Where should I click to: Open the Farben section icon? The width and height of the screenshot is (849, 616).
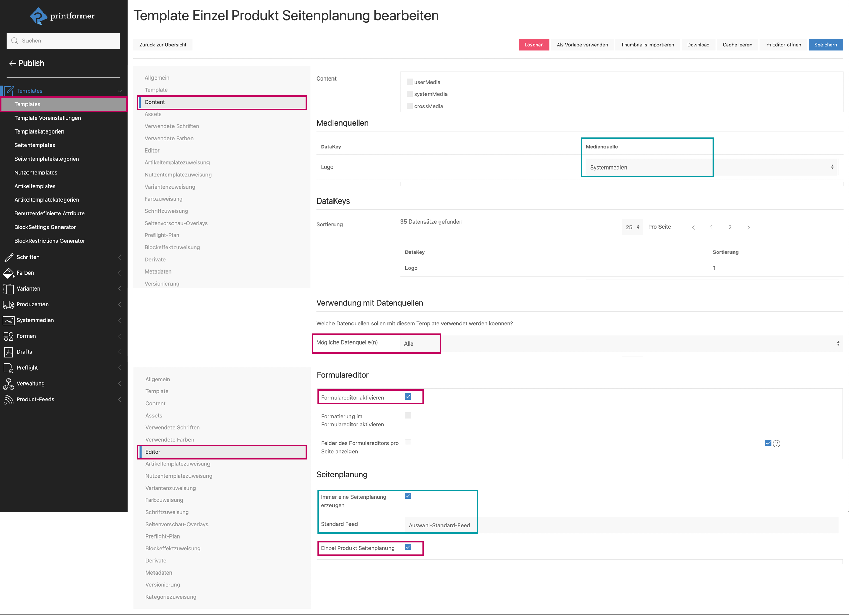pyautogui.click(x=8, y=272)
